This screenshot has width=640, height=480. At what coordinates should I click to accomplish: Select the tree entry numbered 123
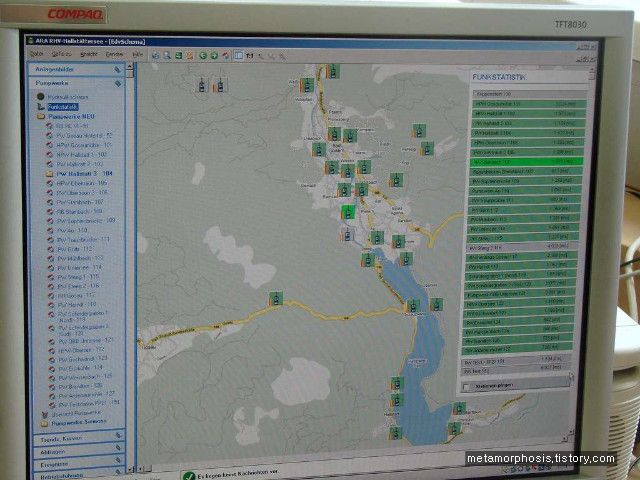(83, 359)
